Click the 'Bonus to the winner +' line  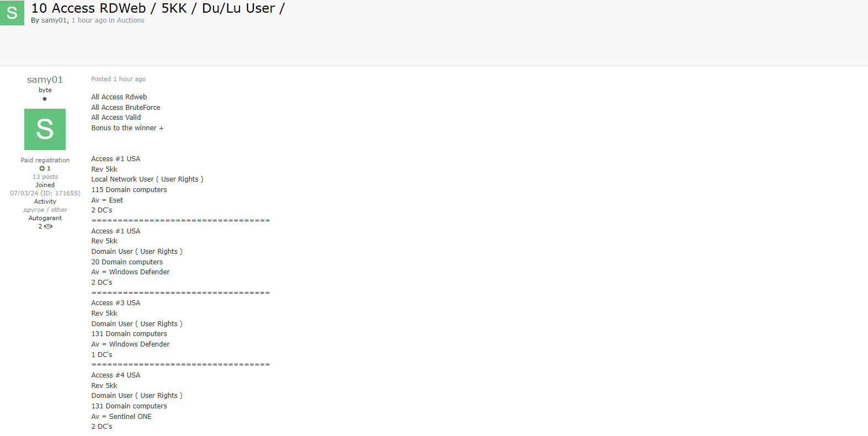point(127,128)
